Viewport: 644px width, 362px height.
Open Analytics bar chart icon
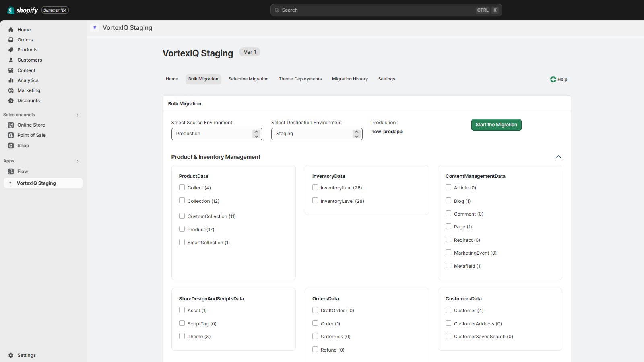click(11, 80)
